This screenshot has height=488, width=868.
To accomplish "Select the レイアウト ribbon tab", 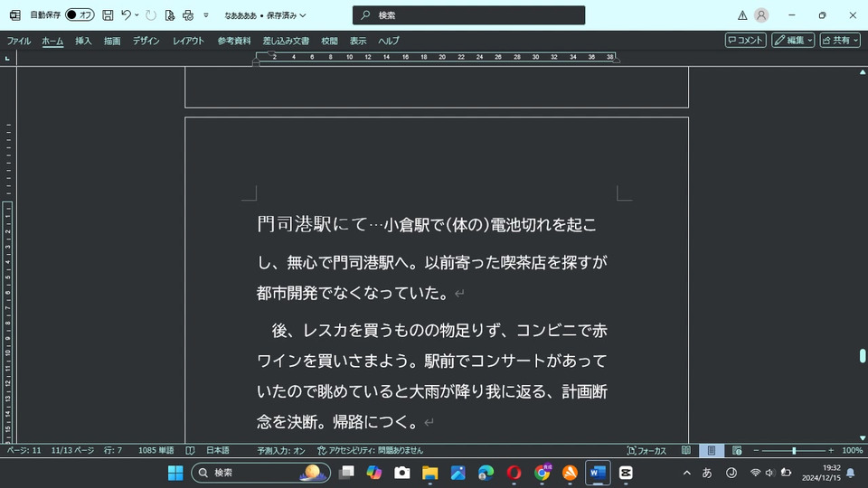I will coord(188,41).
